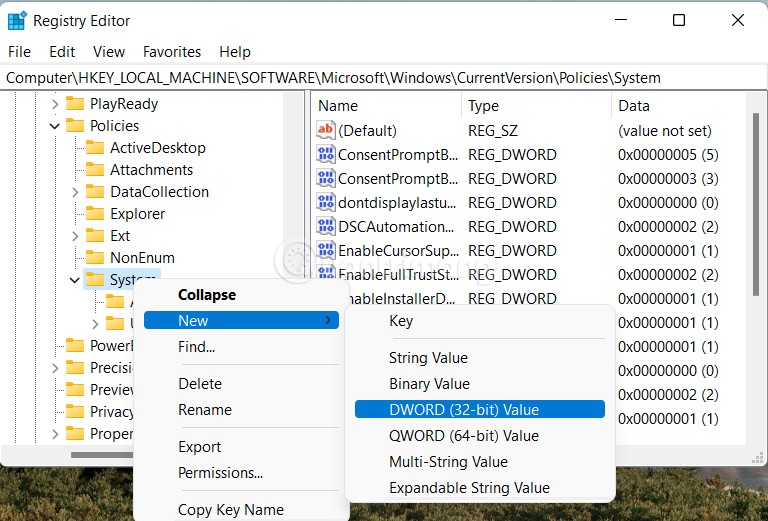Open the Edit menu
768x521 pixels.
(x=62, y=52)
